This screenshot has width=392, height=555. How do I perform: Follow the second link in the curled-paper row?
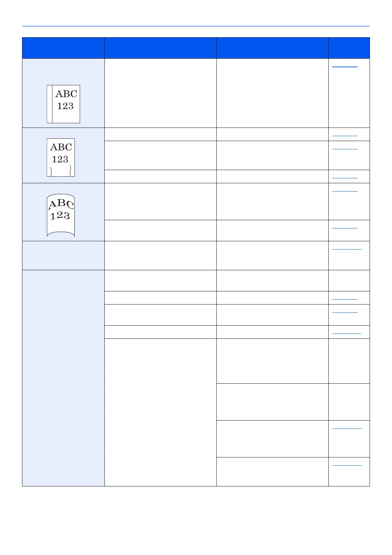[x=345, y=227]
